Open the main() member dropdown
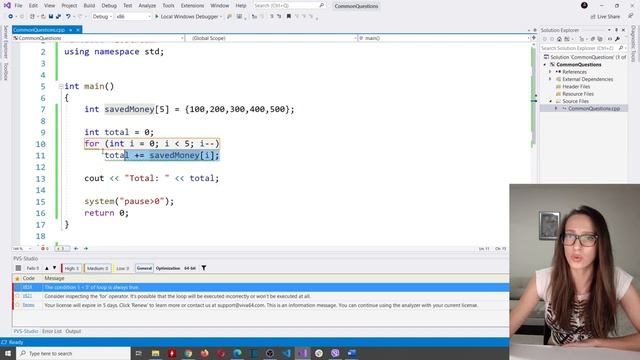Image resolution: width=640 pixels, height=360 pixels. (444, 38)
